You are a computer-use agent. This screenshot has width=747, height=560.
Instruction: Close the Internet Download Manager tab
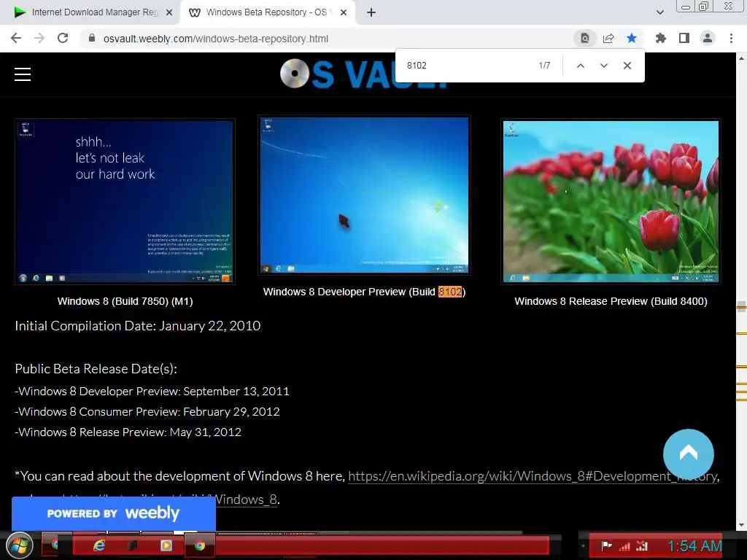(x=169, y=13)
